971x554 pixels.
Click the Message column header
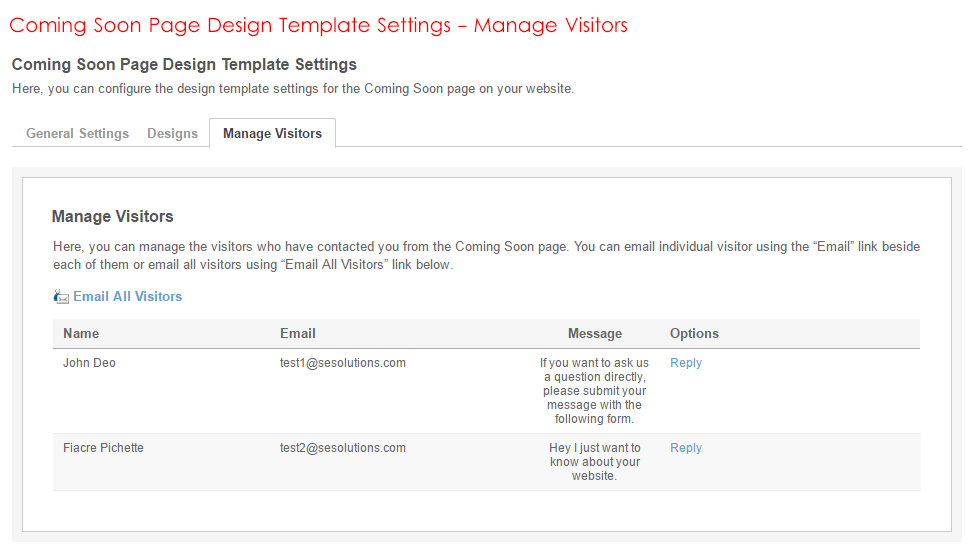[x=594, y=333]
